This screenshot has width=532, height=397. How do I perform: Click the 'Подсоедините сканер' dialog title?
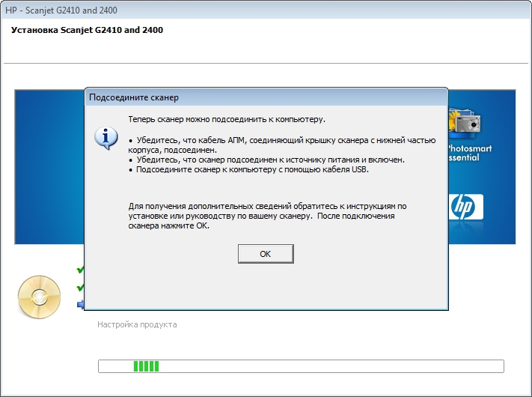[x=134, y=97]
